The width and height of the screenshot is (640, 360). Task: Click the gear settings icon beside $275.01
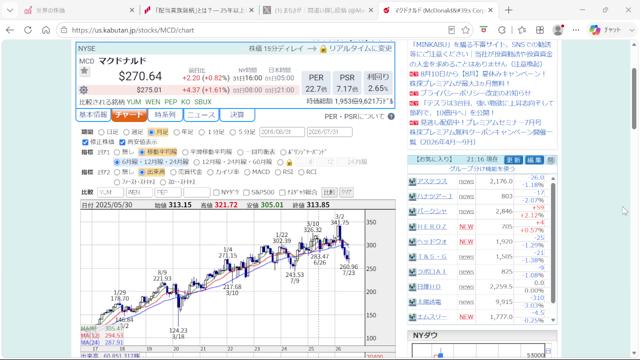(x=84, y=90)
